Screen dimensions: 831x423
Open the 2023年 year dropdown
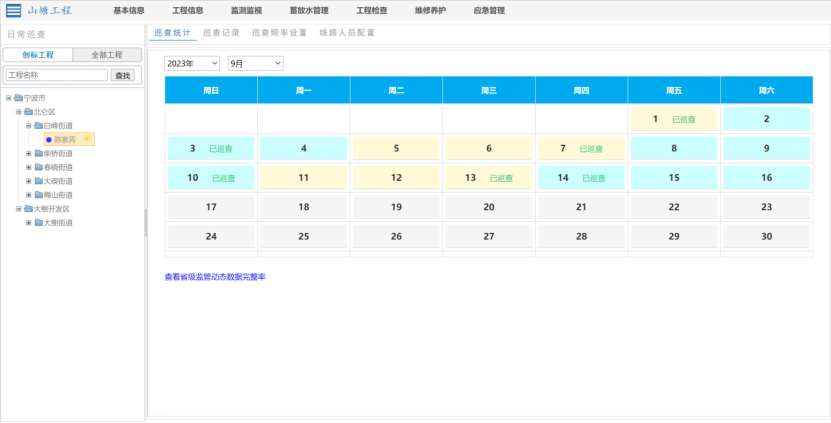[x=192, y=64]
